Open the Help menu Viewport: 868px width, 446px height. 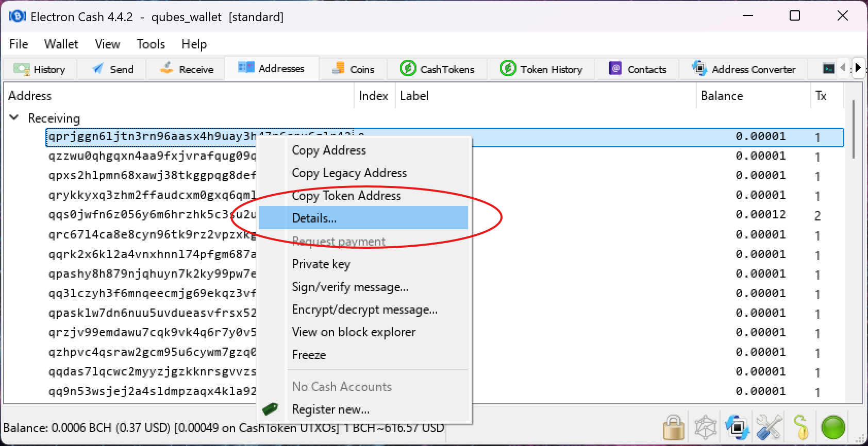194,44
